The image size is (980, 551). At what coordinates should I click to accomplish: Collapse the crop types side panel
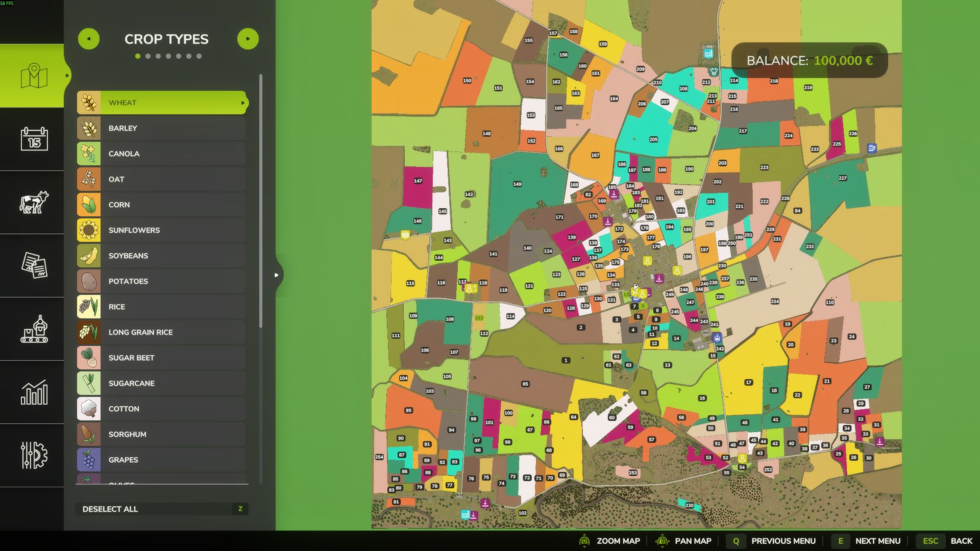(277, 275)
